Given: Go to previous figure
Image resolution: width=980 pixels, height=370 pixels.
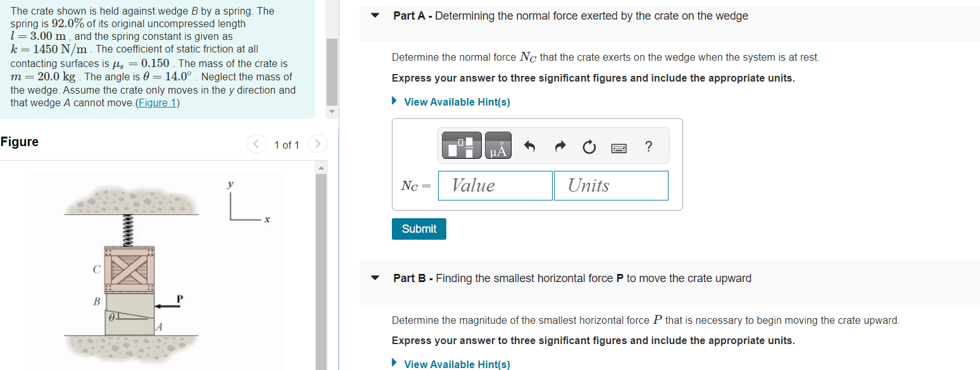Looking at the screenshot, I should click(x=256, y=145).
